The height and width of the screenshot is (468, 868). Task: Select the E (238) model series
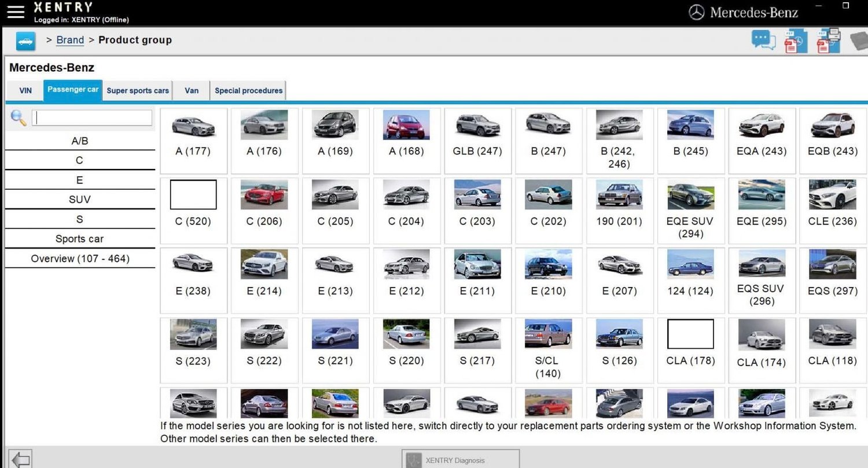(193, 281)
